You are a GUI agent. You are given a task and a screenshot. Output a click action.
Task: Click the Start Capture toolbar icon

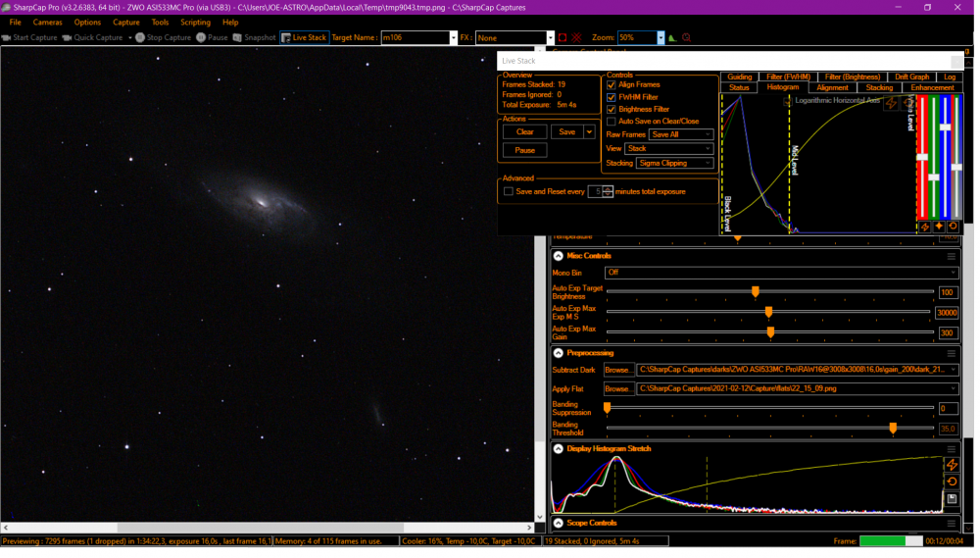[6, 37]
